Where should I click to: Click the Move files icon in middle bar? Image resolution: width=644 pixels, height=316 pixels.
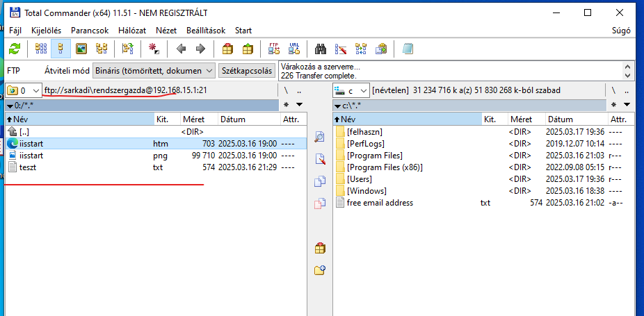[x=320, y=203]
